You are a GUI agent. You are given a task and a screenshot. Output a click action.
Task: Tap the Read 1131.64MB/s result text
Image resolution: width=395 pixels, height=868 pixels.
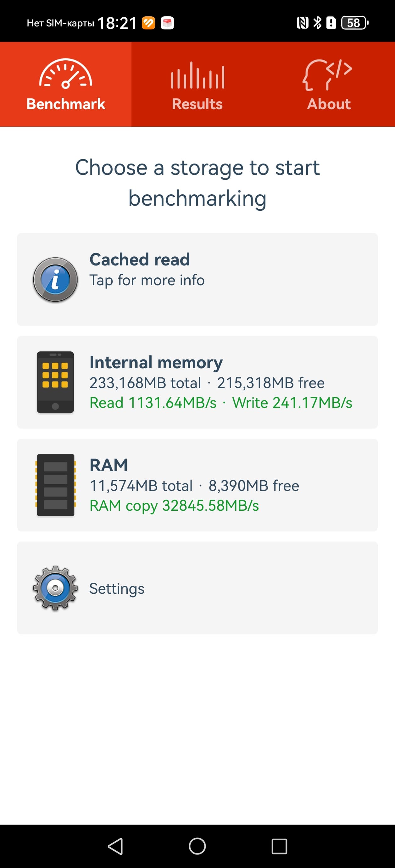point(153,403)
